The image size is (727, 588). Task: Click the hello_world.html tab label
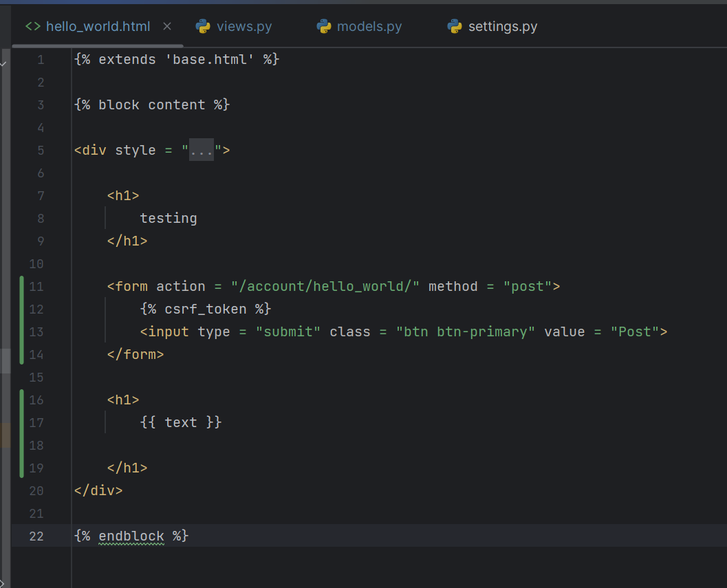click(98, 27)
